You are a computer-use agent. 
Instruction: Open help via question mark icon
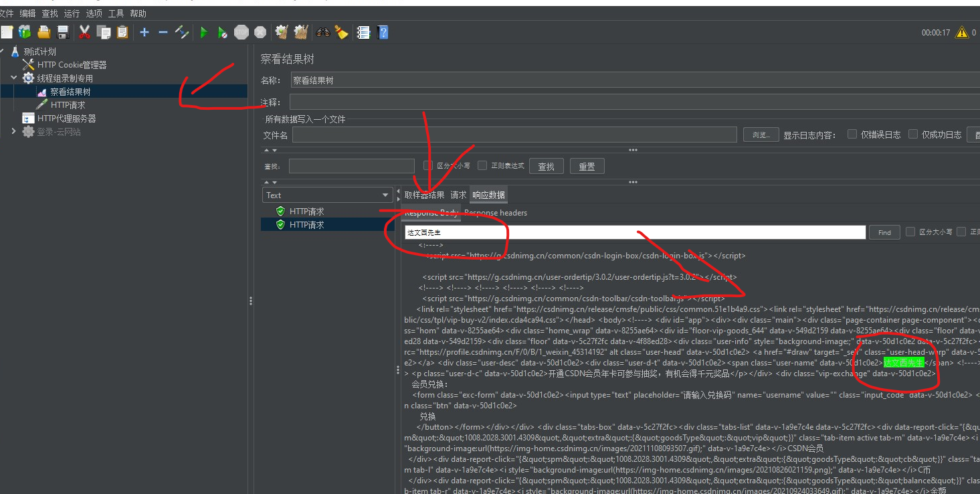(383, 32)
